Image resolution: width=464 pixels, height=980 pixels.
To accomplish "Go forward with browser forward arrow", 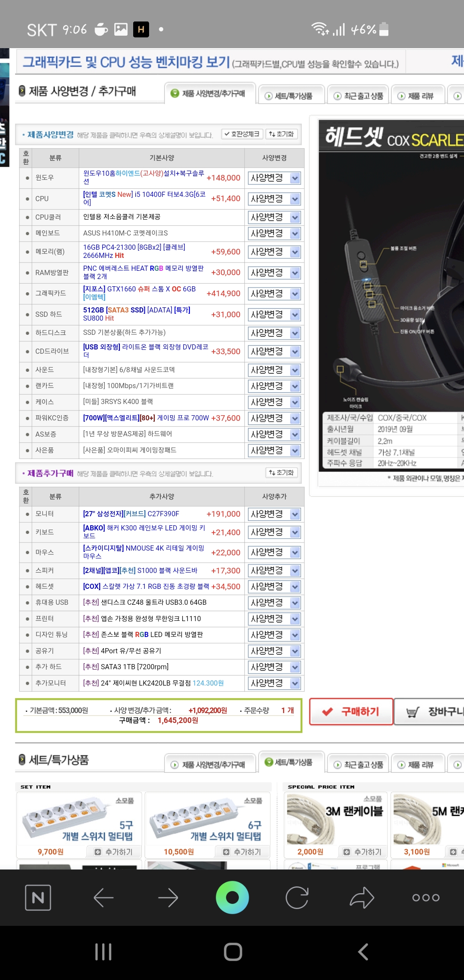I will pyautogui.click(x=168, y=897).
